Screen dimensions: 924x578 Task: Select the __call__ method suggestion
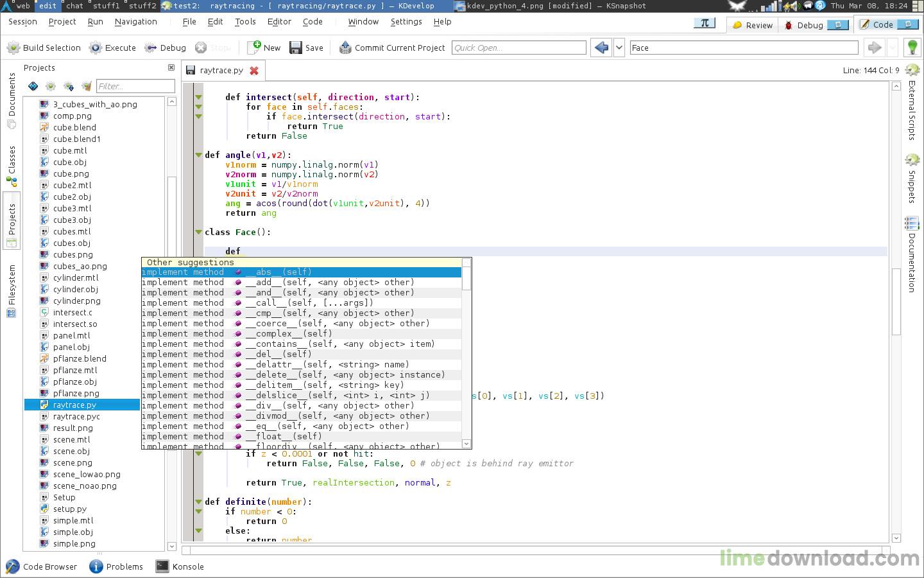tap(308, 302)
